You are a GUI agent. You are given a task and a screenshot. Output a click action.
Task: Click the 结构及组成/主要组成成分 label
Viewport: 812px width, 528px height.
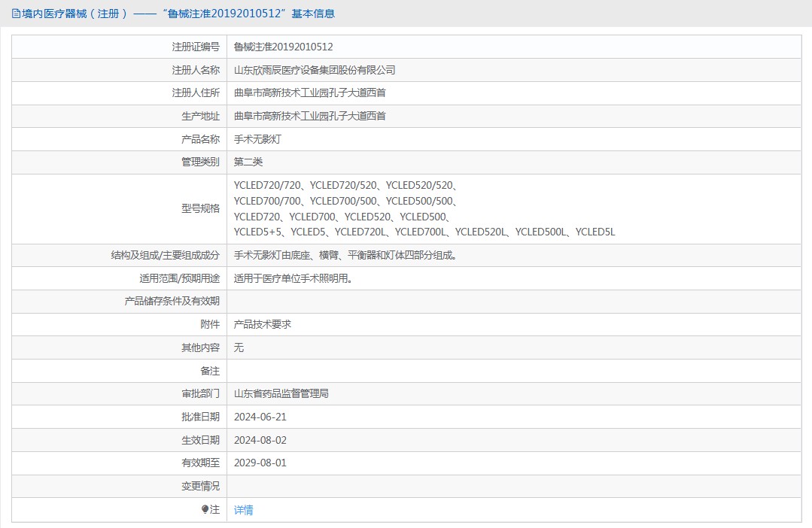point(166,255)
